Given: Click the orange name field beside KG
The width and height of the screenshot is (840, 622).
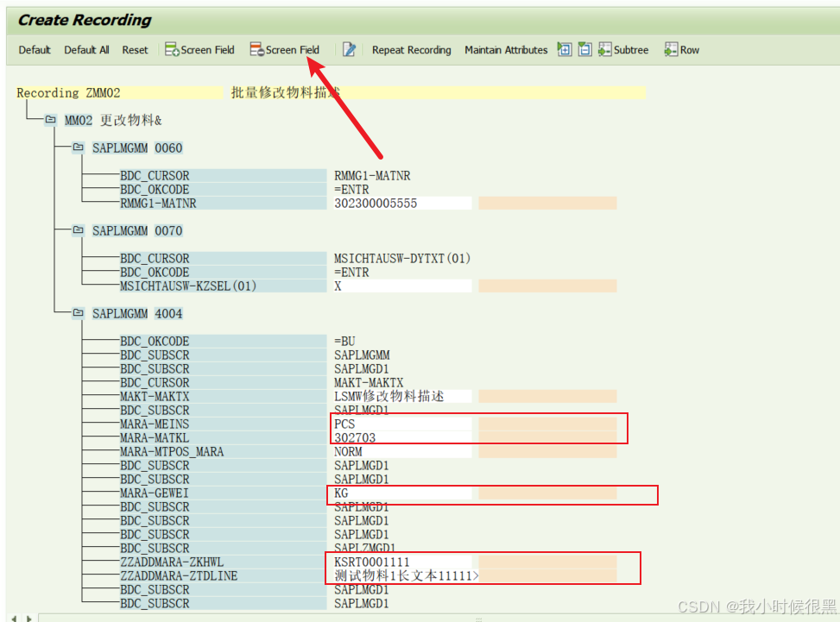Looking at the screenshot, I should pos(547,493).
